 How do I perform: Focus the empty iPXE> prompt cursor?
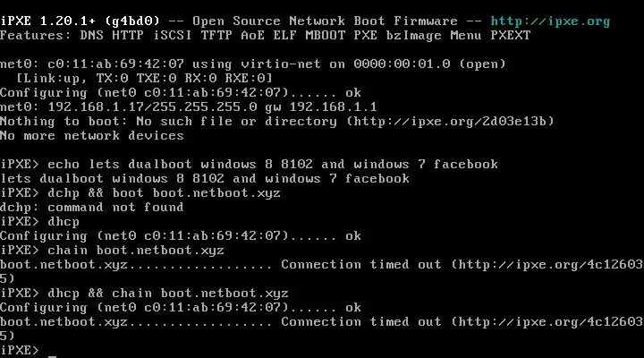point(53,350)
